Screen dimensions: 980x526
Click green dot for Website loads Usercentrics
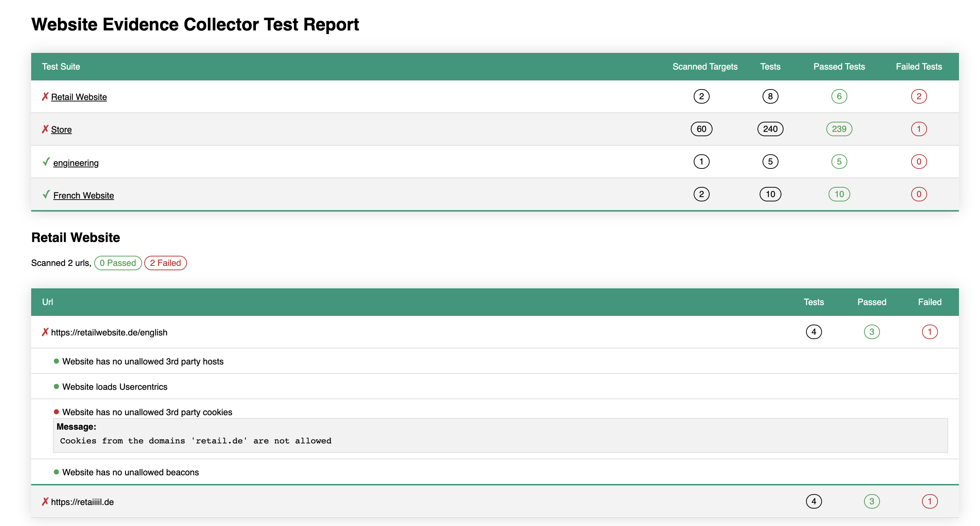tap(56, 387)
